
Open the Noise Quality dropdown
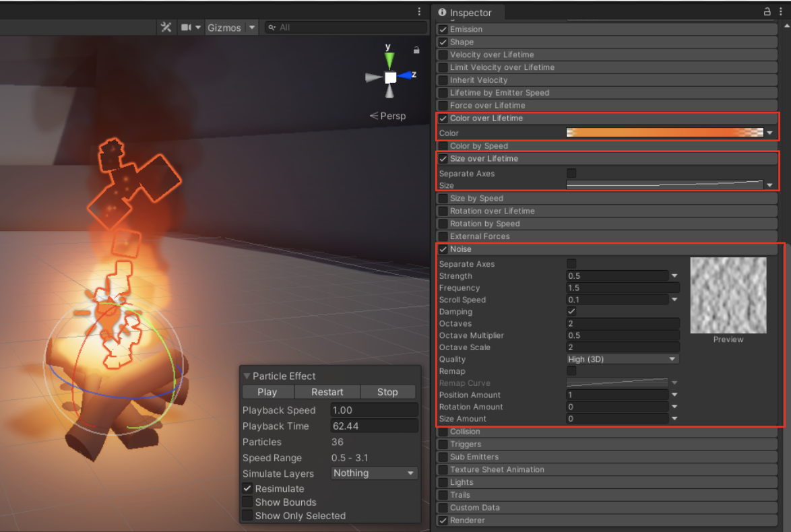pos(622,360)
